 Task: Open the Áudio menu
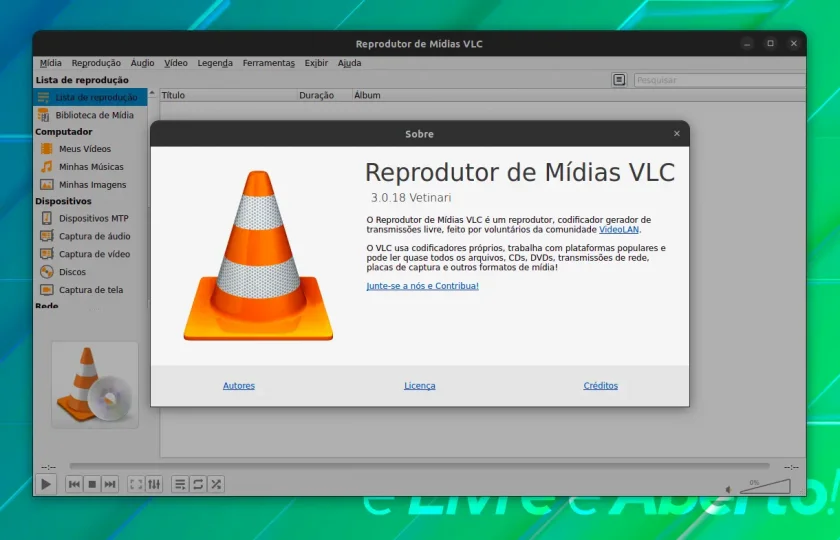[x=142, y=63]
